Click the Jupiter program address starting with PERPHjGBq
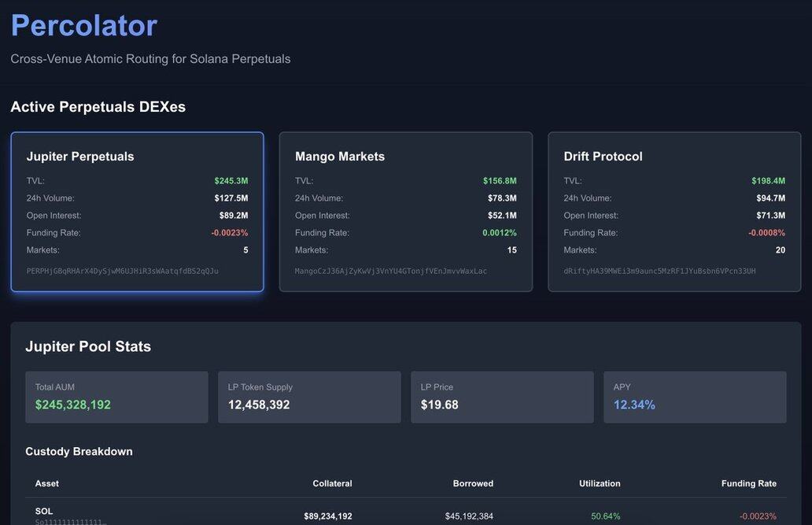 [123, 271]
